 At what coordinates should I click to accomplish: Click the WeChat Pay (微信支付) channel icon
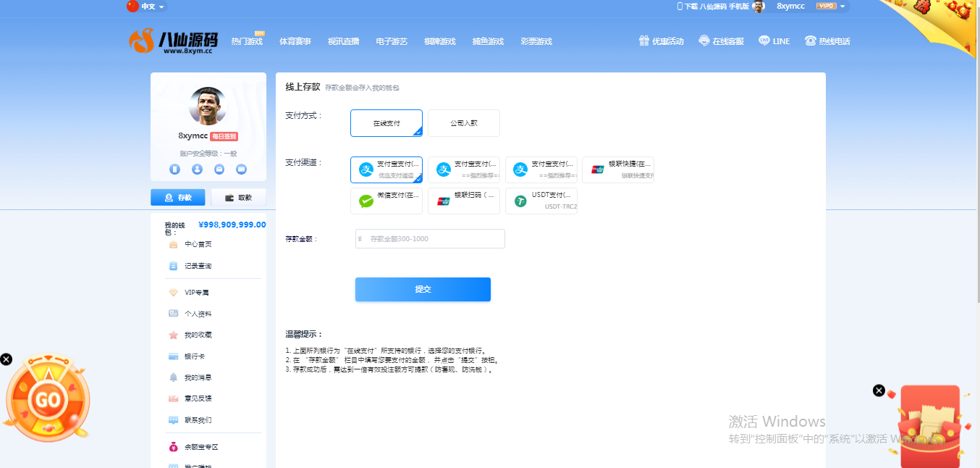[366, 201]
